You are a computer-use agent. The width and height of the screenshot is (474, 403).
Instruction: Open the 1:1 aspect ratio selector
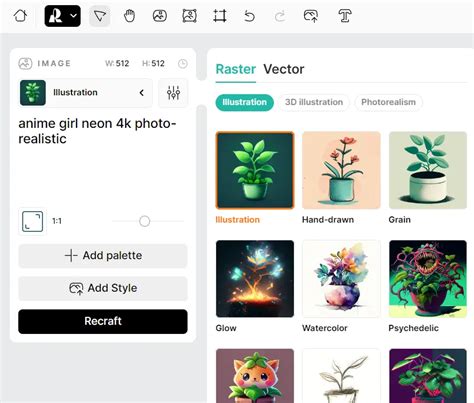(x=32, y=221)
